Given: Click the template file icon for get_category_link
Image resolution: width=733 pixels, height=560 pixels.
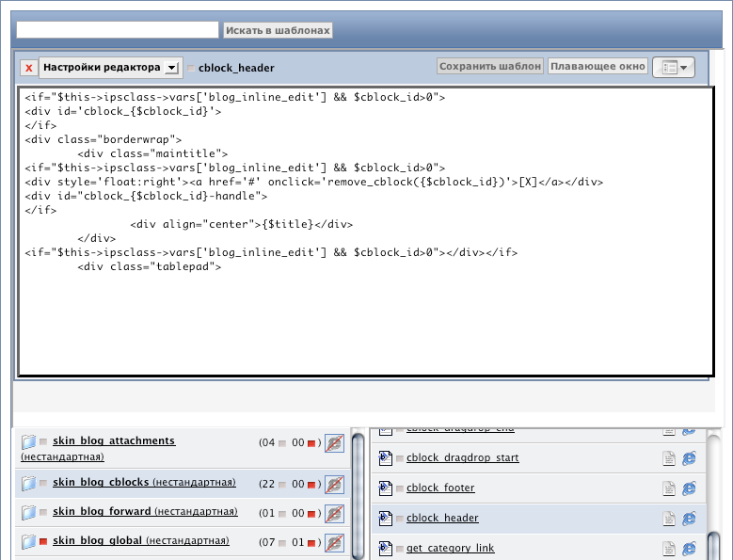Looking at the screenshot, I should tap(385, 548).
